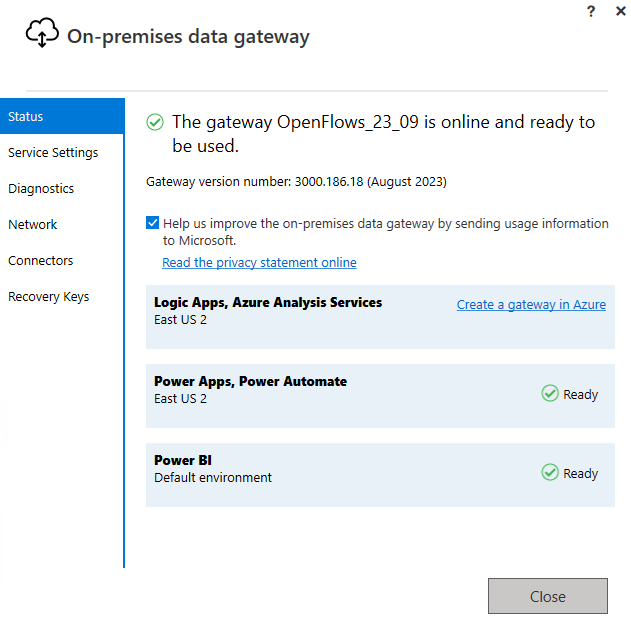Close the window with the X icon

pos(620,10)
